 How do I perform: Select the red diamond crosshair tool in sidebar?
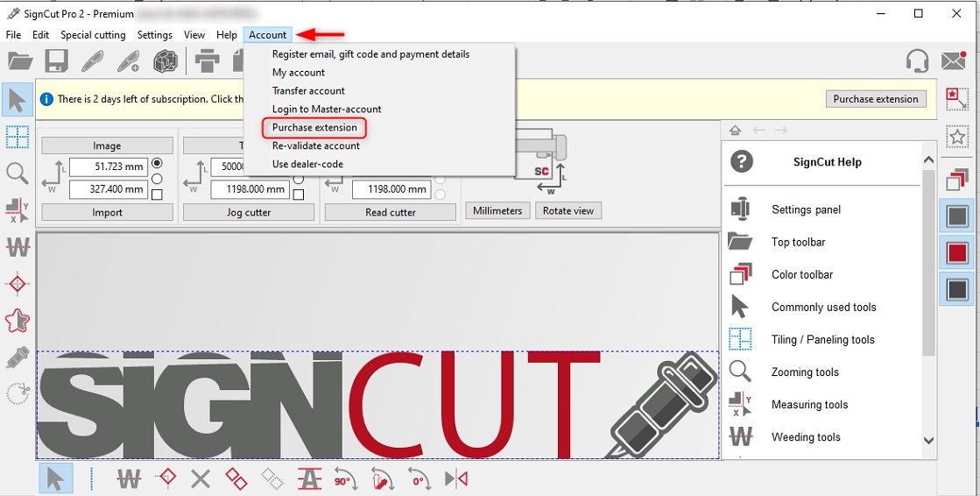pyautogui.click(x=17, y=284)
